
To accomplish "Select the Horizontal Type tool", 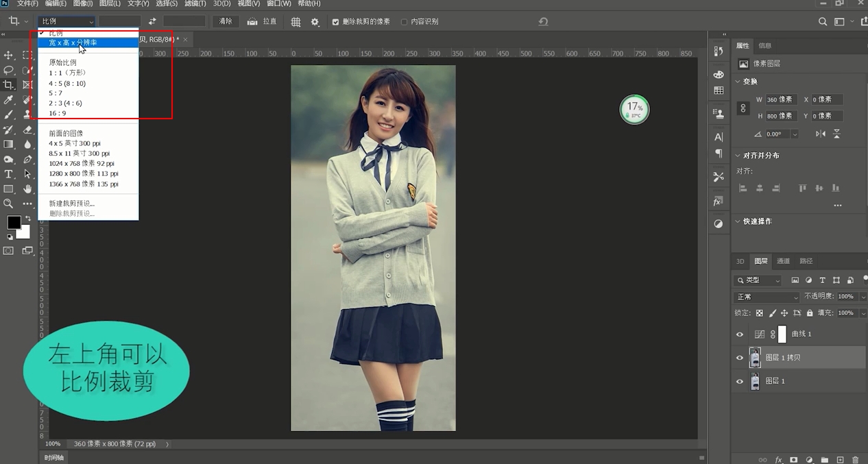I will 9,174.
